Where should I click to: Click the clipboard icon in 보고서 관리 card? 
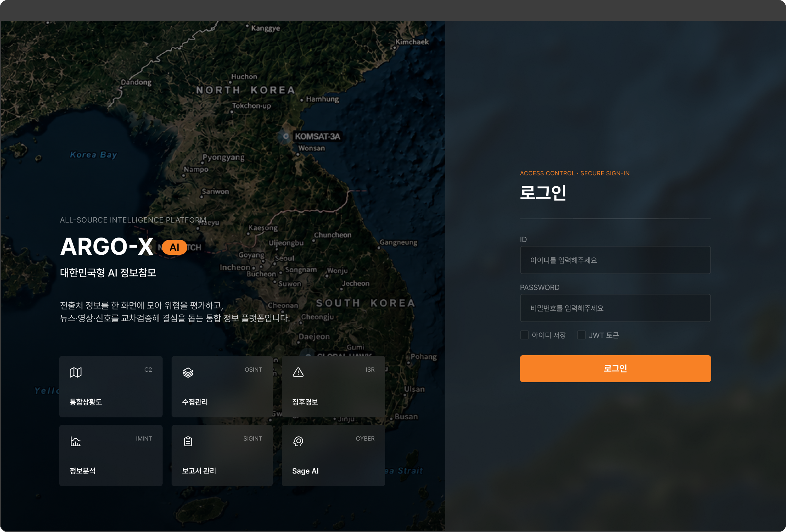[x=188, y=441]
